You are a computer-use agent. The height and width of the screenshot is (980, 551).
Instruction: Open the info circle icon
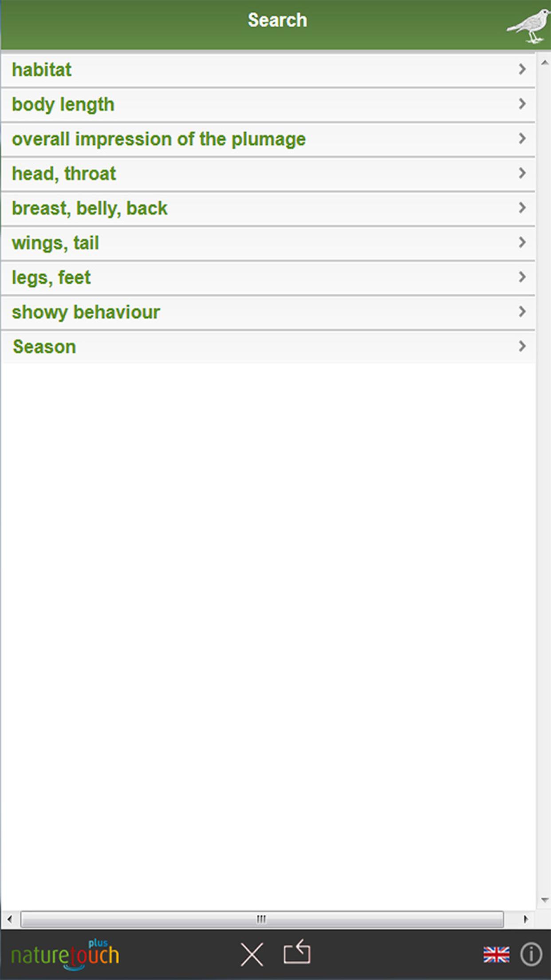[531, 954]
